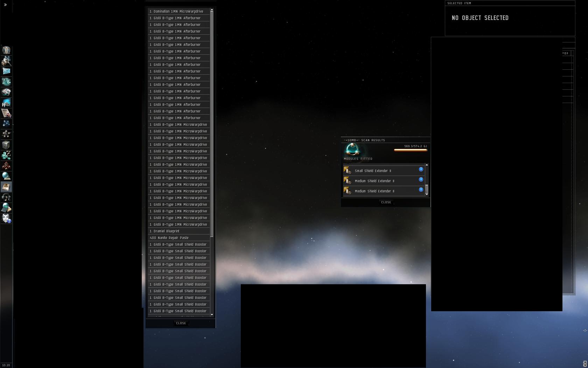This screenshot has width=588, height=368.
Task: Click the blue monitor Science & Industry icon
Action: pyautogui.click(x=6, y=103)
